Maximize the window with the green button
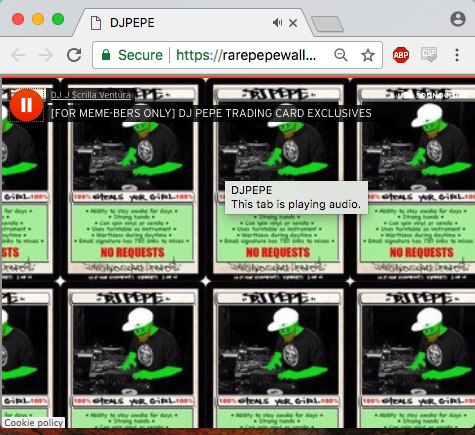 tap(58, 19)
